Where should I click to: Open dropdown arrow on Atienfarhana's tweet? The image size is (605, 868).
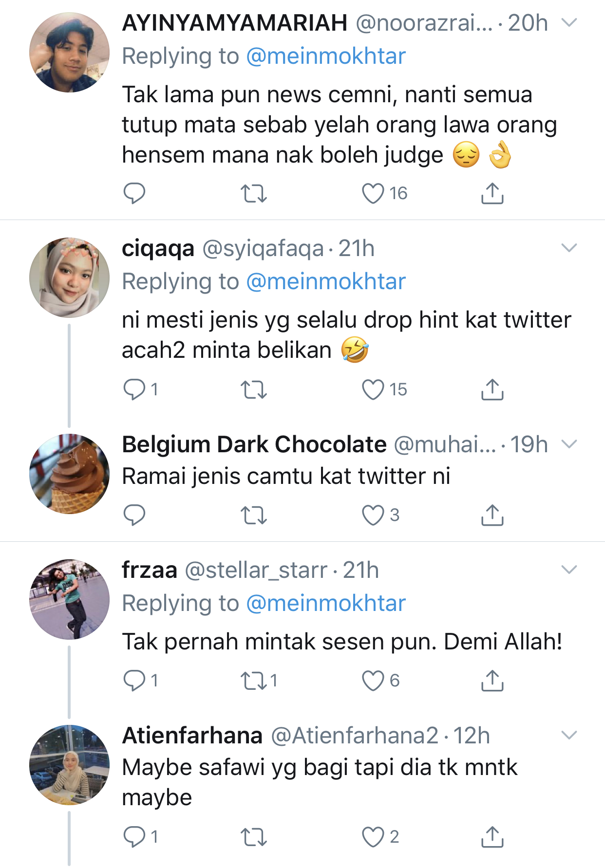tap(569, 735)
